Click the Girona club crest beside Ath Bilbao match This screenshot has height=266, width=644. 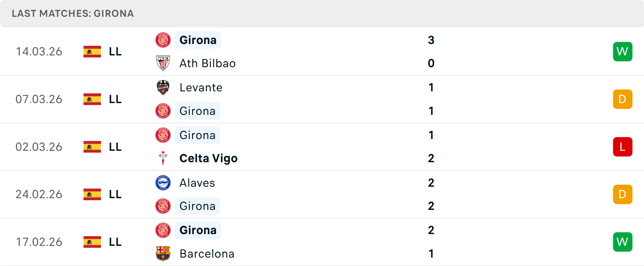point(163,40)
